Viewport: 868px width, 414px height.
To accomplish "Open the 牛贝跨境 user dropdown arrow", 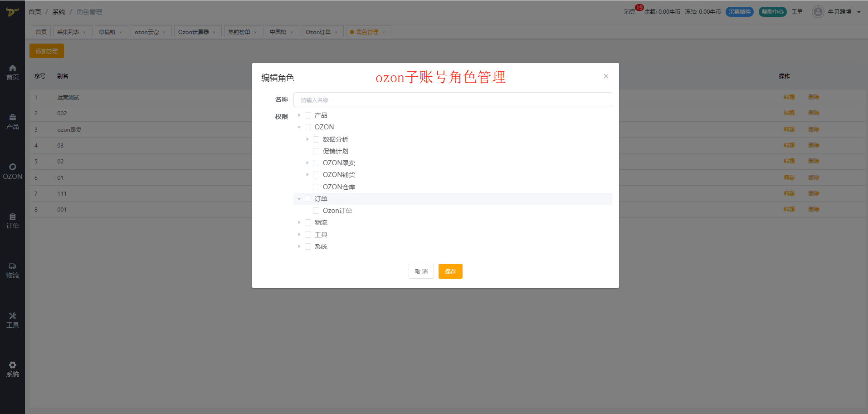I will pos(859,12).
